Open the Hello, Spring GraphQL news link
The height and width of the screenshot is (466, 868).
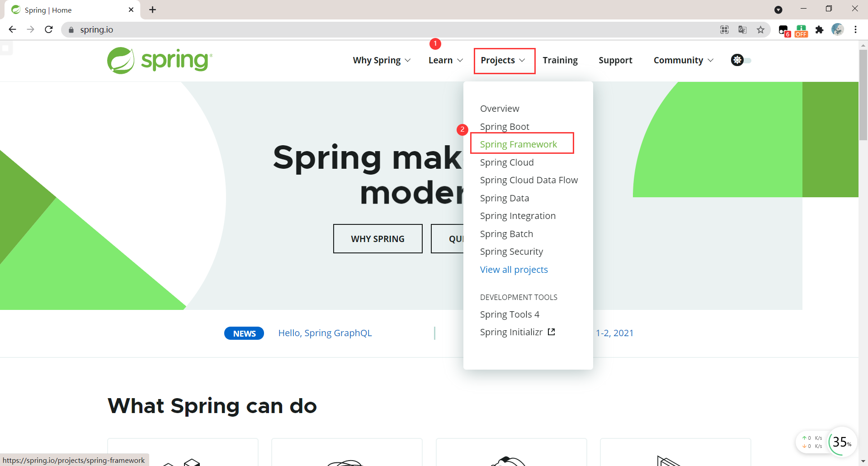pyautogui.click(x=325, y=333)
